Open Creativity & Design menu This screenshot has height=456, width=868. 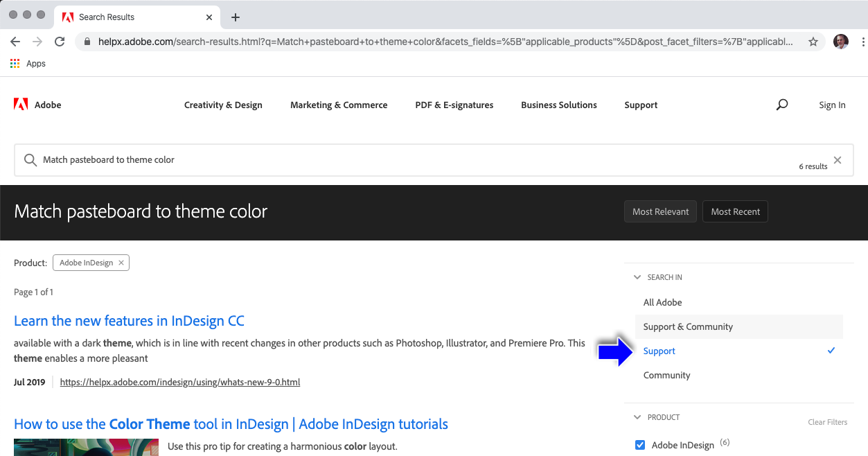223,105
